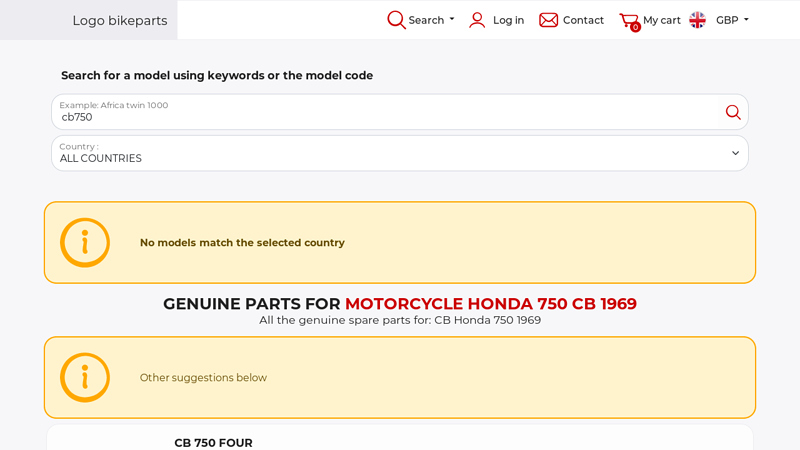
Task: Open the CB 750 FOUR suggestion card
Action: coord(399,438)
